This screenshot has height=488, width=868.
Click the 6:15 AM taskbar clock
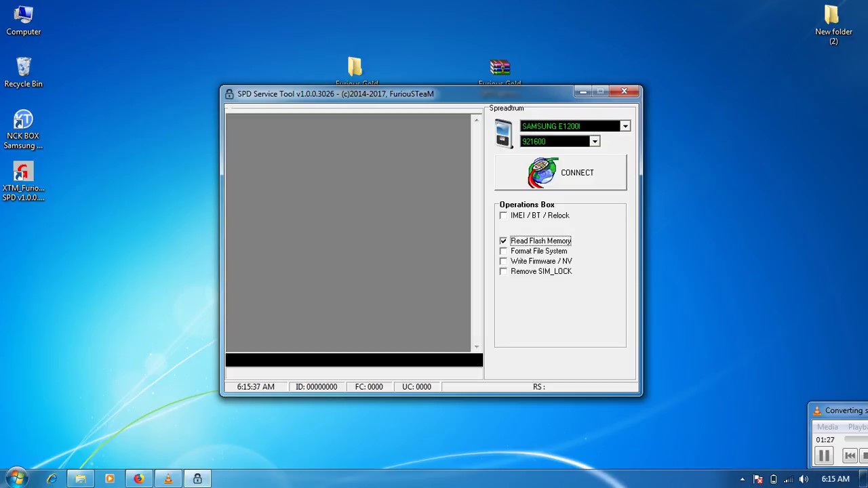(x=835, y=479)
